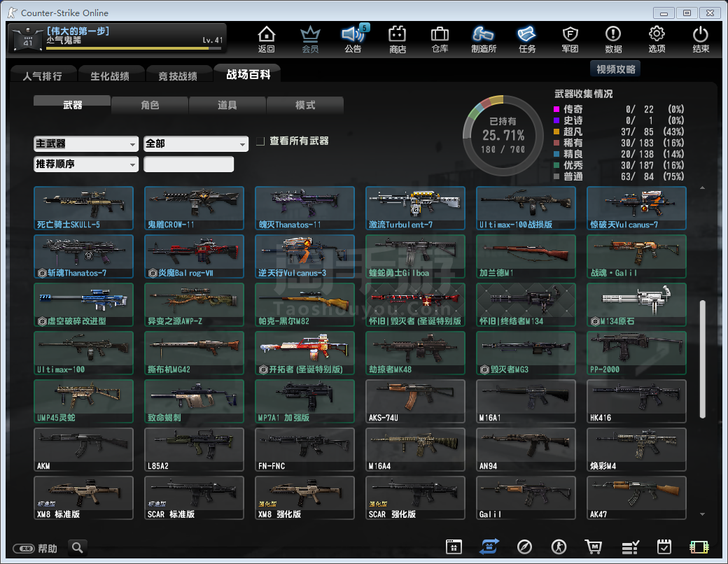Screen dimensions: 728x564
Task: Select the HK416 weapon card
Action: (x=636, y=401)
